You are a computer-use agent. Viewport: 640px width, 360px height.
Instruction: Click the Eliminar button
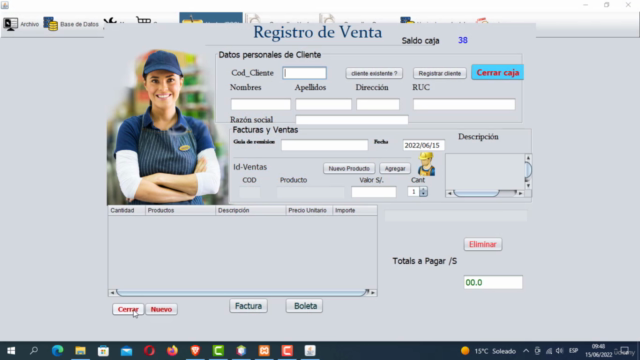(x=482, y=244)
